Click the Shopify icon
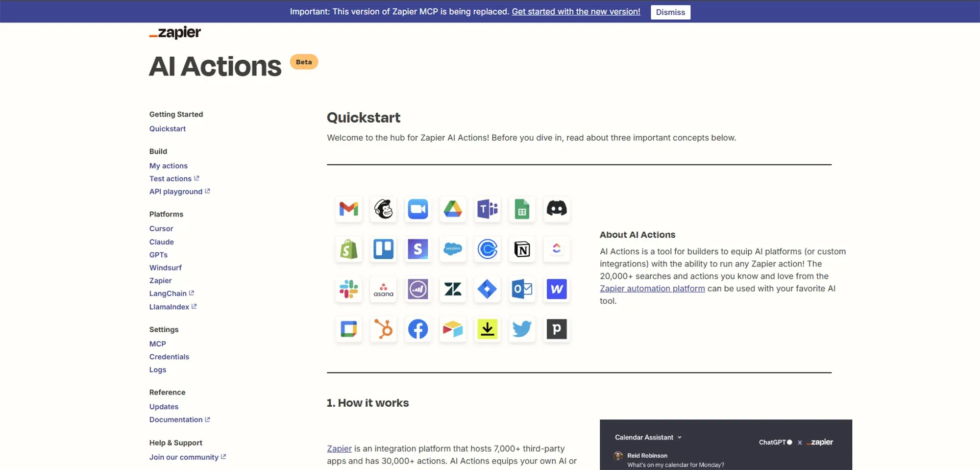The image size is (980, 470). pyautogui.click(x=348, y=250)
